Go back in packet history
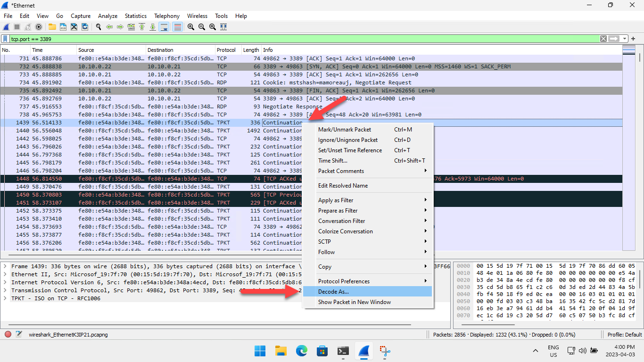644x362 pixels. 109,27
